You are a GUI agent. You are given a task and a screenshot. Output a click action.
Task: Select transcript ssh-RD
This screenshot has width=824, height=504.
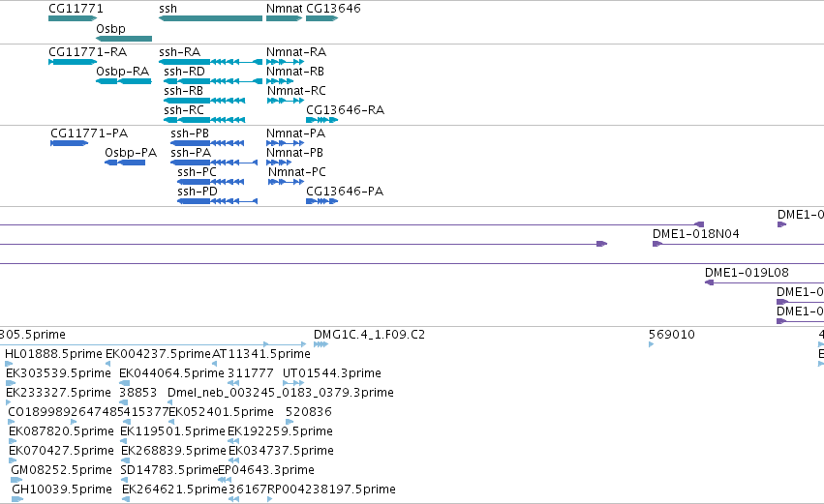(x=213, y=81)
